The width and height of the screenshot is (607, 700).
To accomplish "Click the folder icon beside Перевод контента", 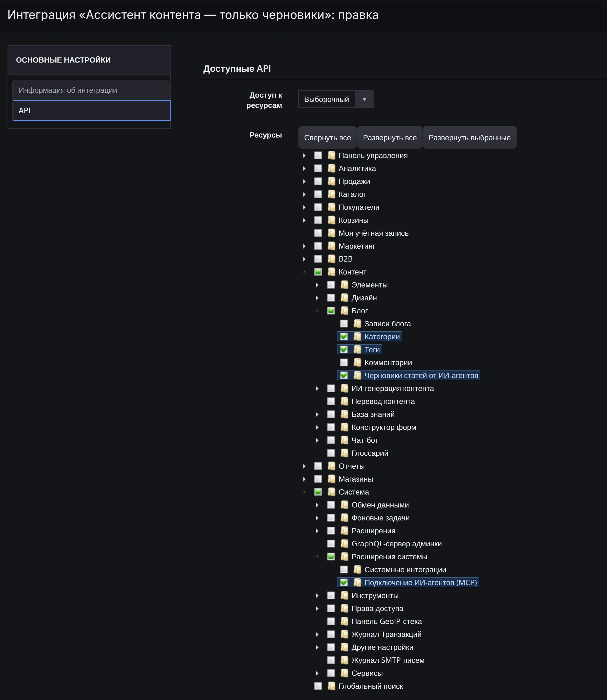I will pyautogui.click(x=344, y=401).
